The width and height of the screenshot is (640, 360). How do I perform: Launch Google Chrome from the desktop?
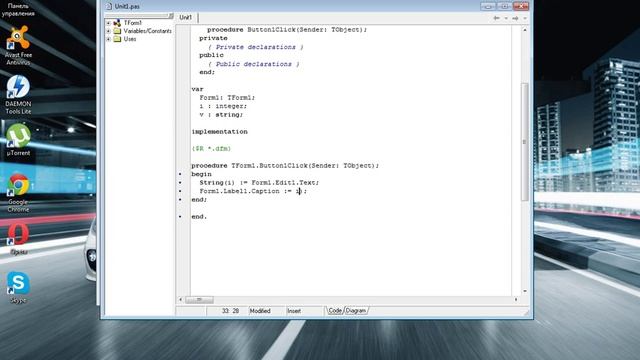pyautogui.click(x=18, y=193)
